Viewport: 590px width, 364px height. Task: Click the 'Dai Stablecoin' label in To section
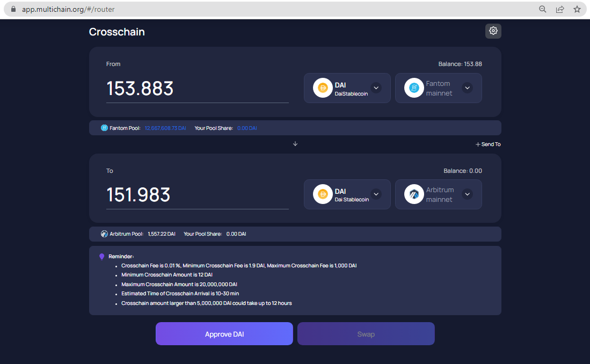point(352,200)
